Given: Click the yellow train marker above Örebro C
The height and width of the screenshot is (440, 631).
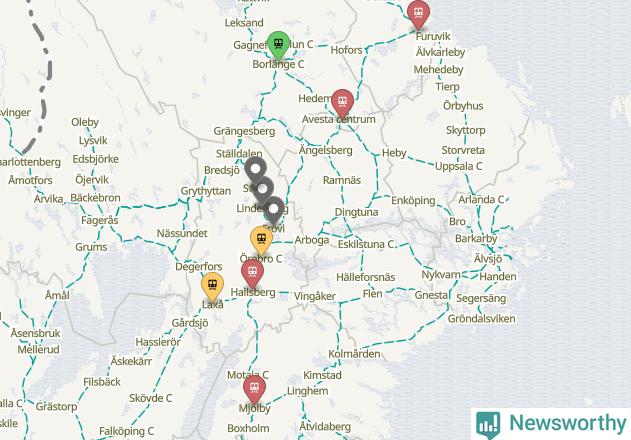Looking at the screenshot, I should point(261,240).
